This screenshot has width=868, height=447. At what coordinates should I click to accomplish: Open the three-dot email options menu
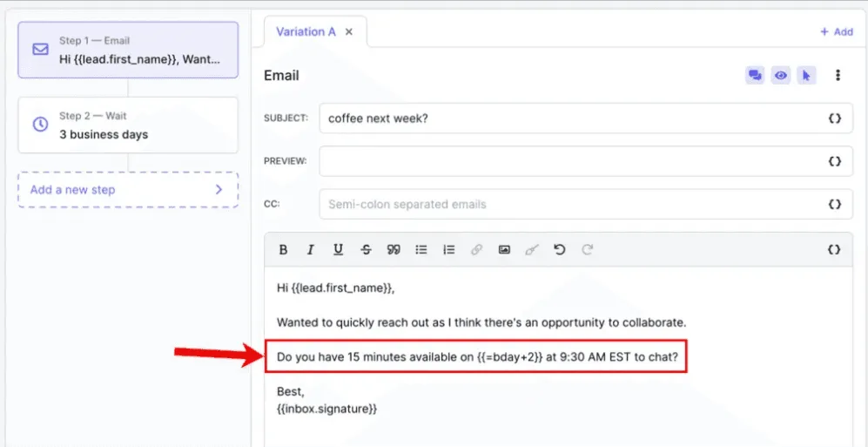(838, 76)
